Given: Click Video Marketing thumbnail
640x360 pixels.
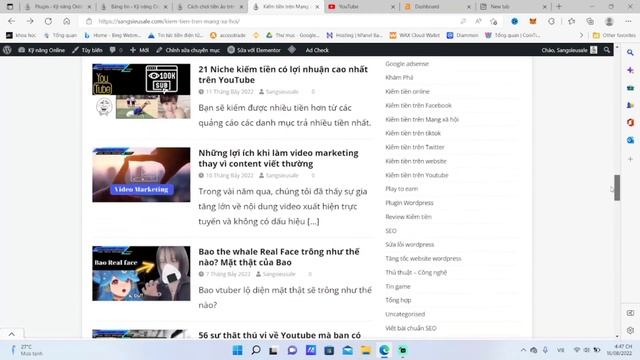Looking at the screenshot, I should [141, 175].
